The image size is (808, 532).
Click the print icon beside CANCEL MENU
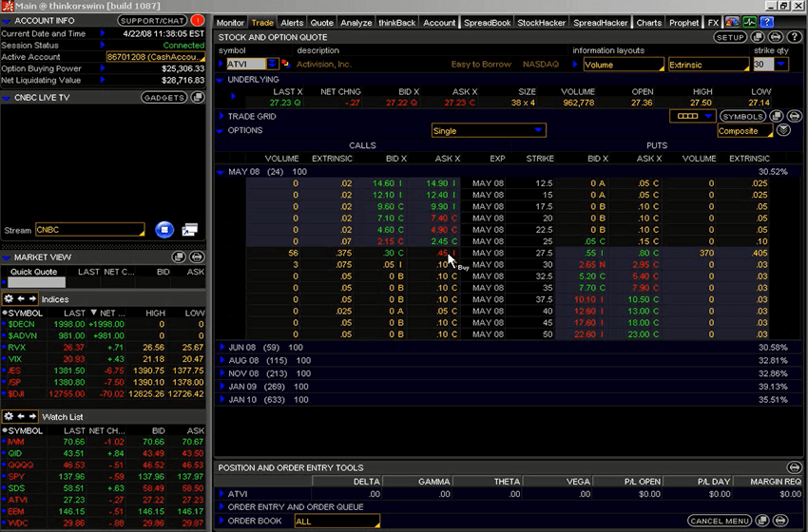[x=780, y=521]
